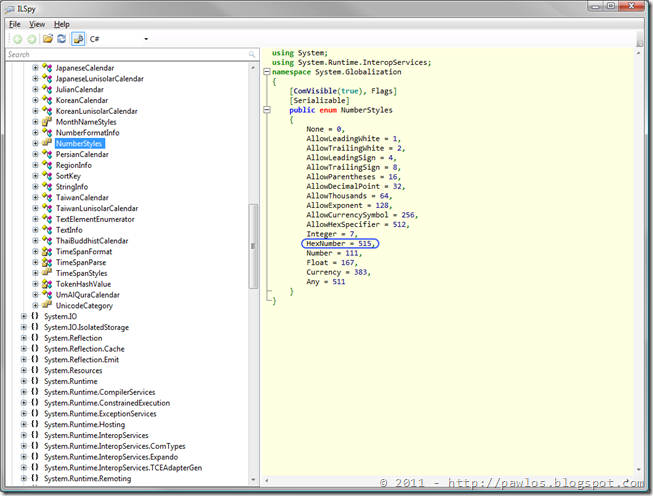Expand the TextInfo class node
This screenshot has height=496, width=653.
[35, 230]
